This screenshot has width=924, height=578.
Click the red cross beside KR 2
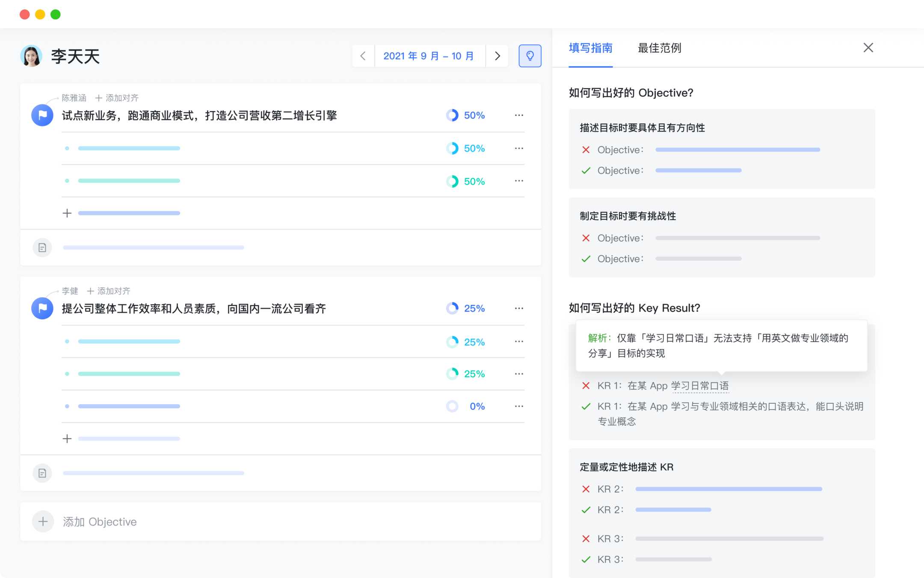(x=586, y=489)
